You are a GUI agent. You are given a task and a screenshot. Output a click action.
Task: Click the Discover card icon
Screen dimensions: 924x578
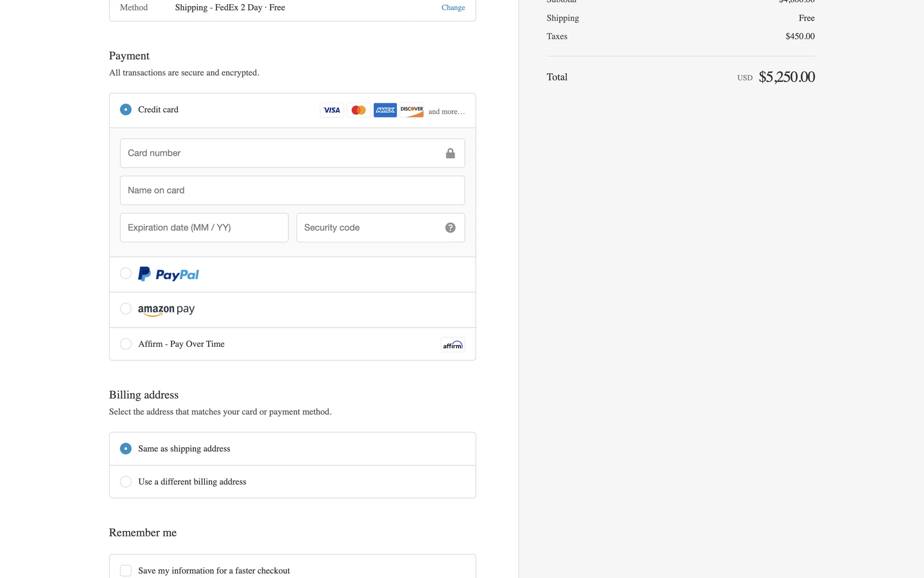tap(412, 110)
